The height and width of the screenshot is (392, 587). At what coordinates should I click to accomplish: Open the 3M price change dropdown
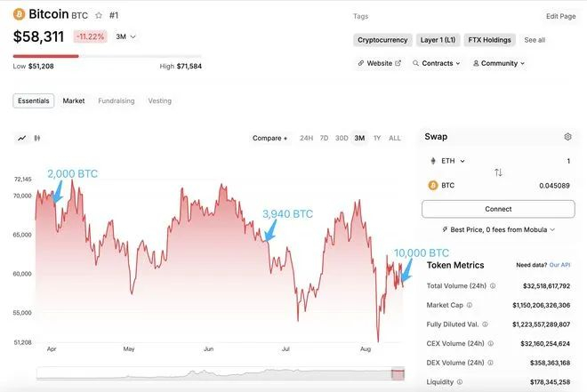coord(126,36)
